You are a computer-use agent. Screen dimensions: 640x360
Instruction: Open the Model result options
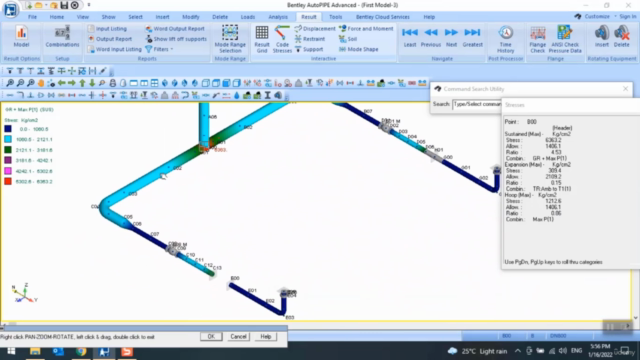pos(21,36)
